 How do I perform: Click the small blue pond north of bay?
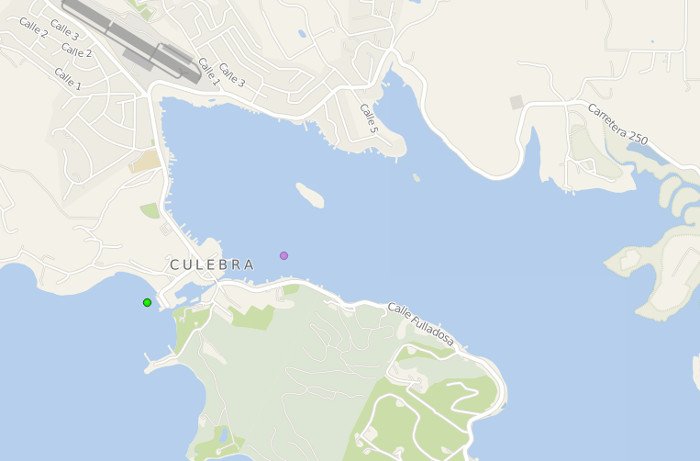coord(302,33)
